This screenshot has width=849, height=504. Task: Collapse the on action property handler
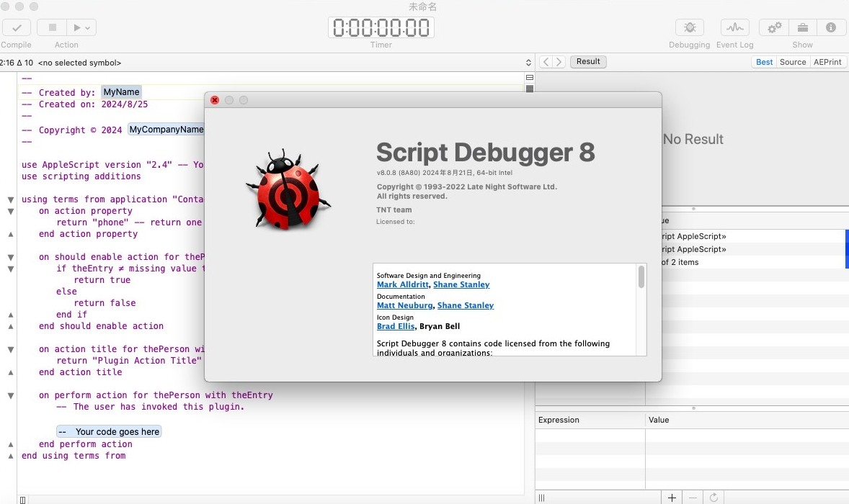10,212
